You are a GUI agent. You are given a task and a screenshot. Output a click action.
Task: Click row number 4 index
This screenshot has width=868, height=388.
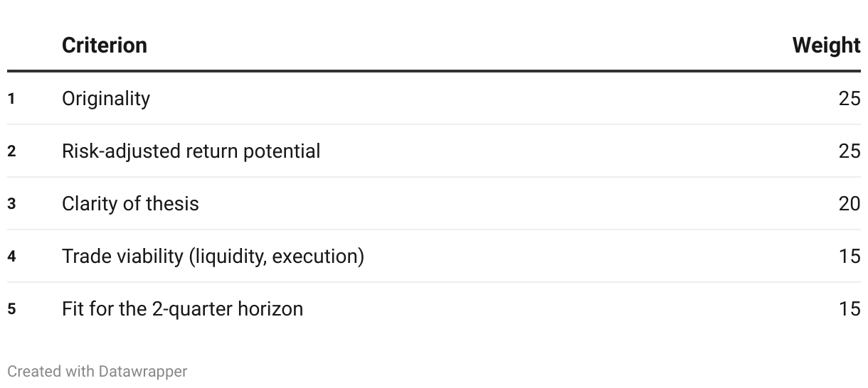click(11, 257)
